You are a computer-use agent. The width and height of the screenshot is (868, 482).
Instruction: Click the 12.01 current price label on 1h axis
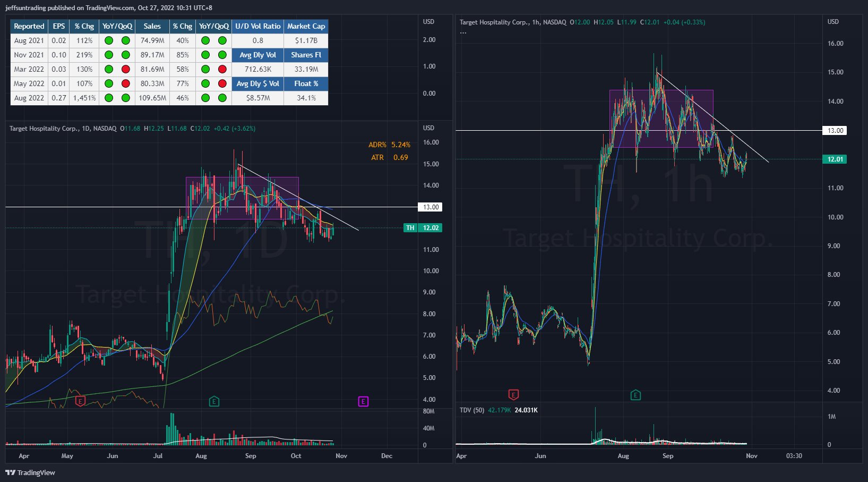coord(835,159)
